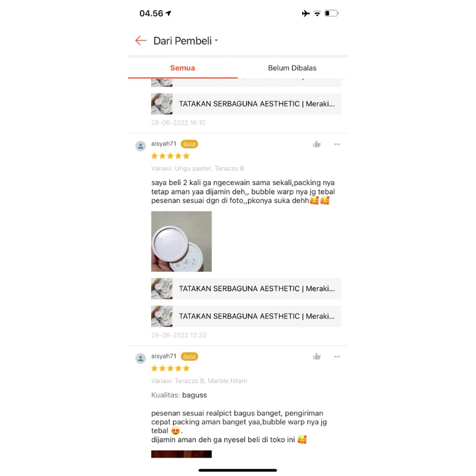Tap aisyah71 avatar on the Ungu pastel review
Screen dimensions: 476x476
tap(140, 146)
